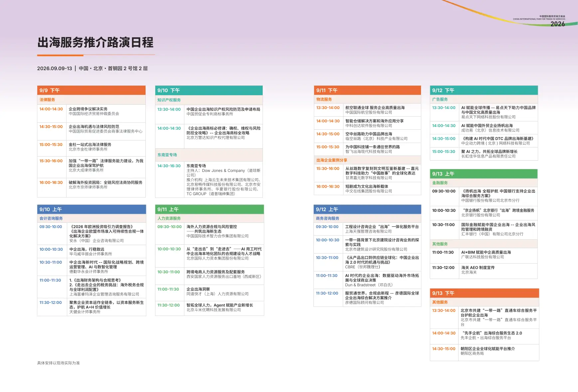Viewport: 578px width, 392px height.
Task: Click the 出海企业案例分享 category label
Action: point(332,160)
